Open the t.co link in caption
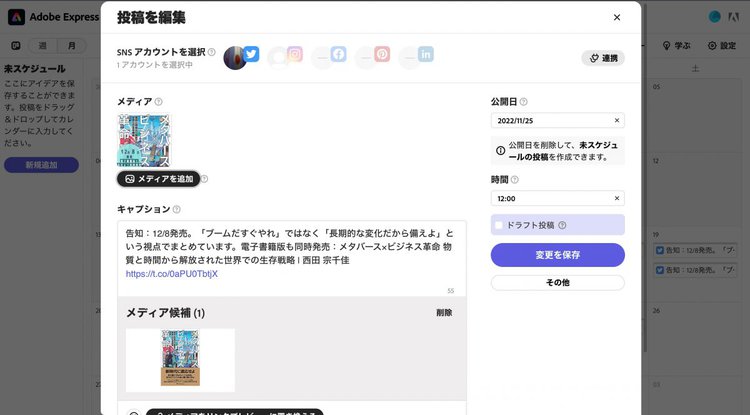Screen dimensions: 750x415 (171, 273)
